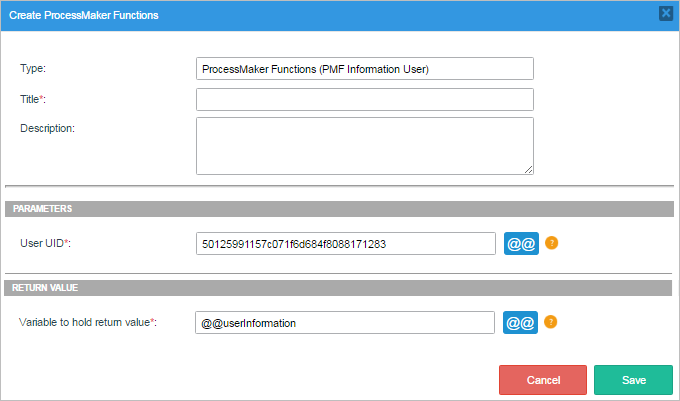The width and height of the screenshot is (680, 401).
Task: Click the @@userInformation return variable field
Action: click(346, 322)
